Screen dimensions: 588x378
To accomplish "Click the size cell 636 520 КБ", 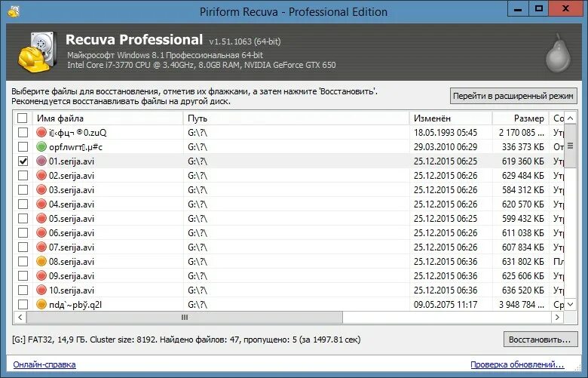I will (x=522, y=290).
